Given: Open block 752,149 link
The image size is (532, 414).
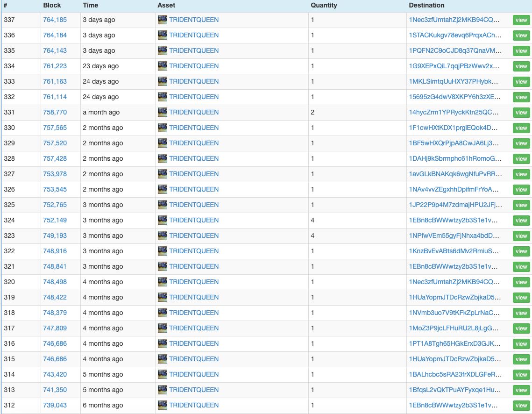Looking at the screenshot, I should pos(55,220).
